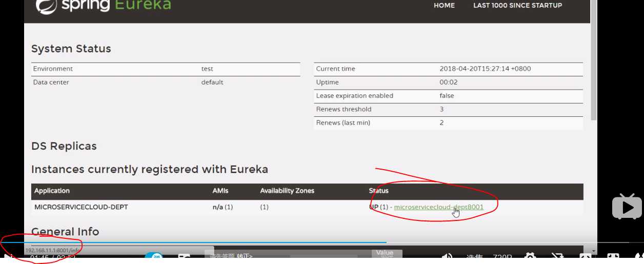This screenshot has height=264, width=644.
Task: Click the Uptime label
Action: [327, 82]
